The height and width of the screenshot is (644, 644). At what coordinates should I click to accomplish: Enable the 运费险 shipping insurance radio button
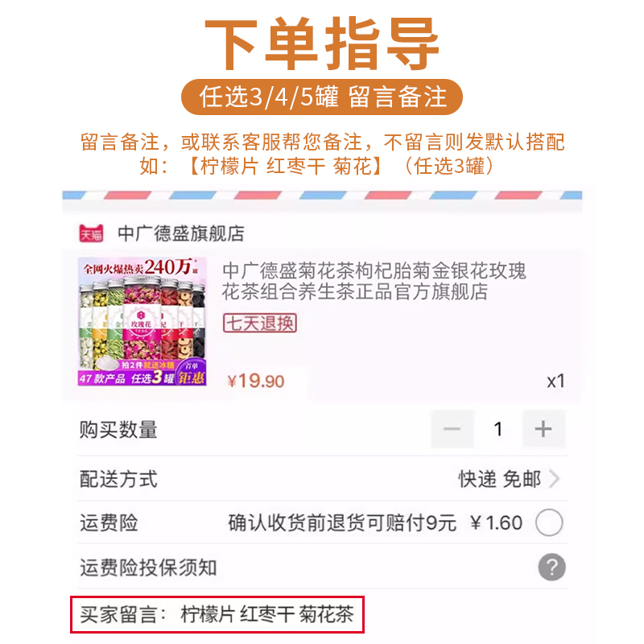tap(549, 522)
